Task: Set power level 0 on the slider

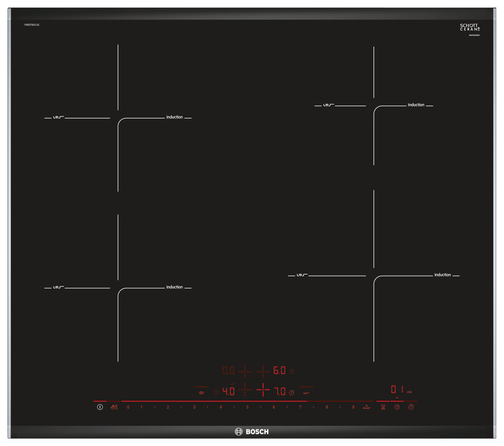Action: 128,407
